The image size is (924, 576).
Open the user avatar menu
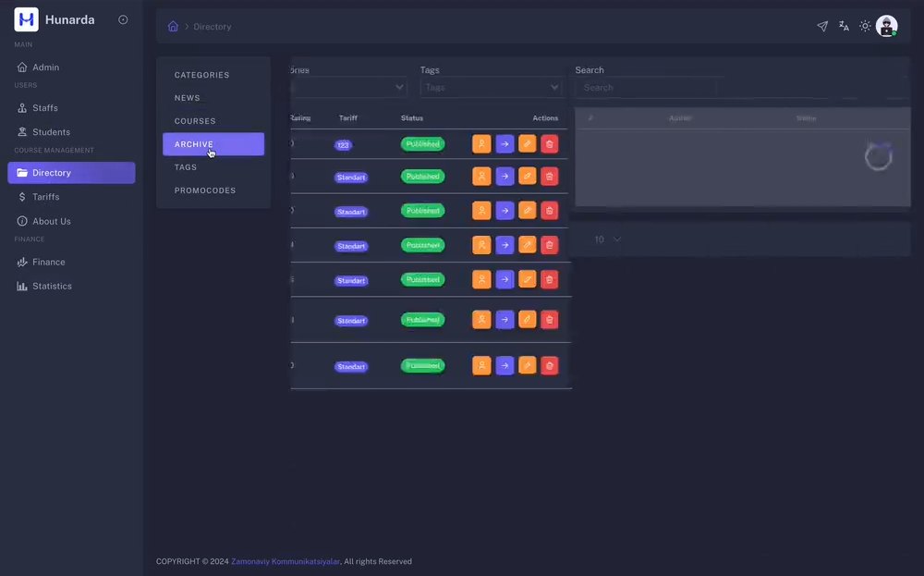[x=886, y=26]
